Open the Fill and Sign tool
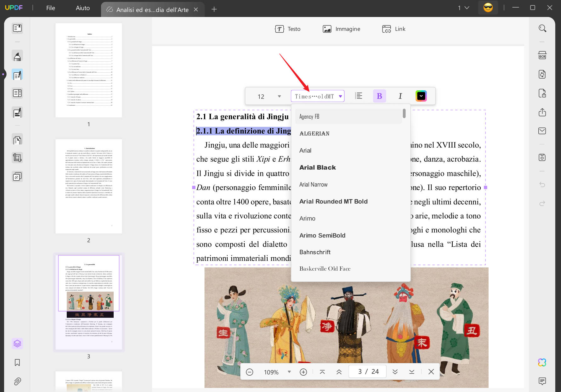Viewport: 561px width, 392px height. pyautogui.click(x=17, y=112)
